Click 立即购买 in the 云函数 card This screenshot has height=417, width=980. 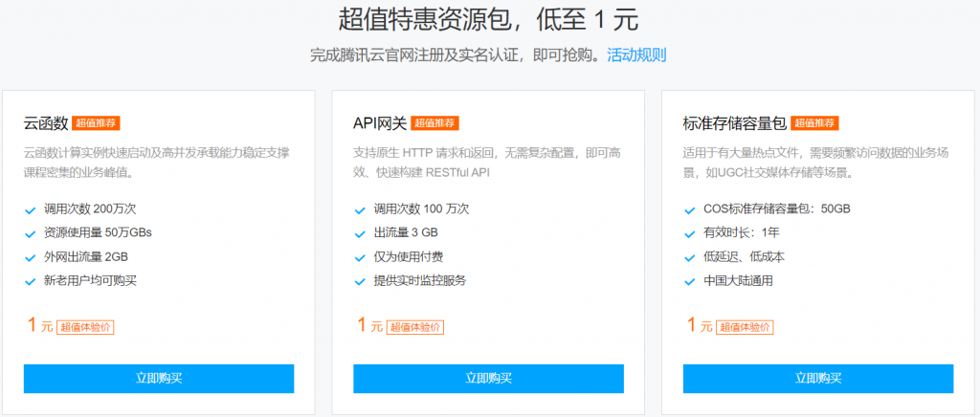point(159,378)
